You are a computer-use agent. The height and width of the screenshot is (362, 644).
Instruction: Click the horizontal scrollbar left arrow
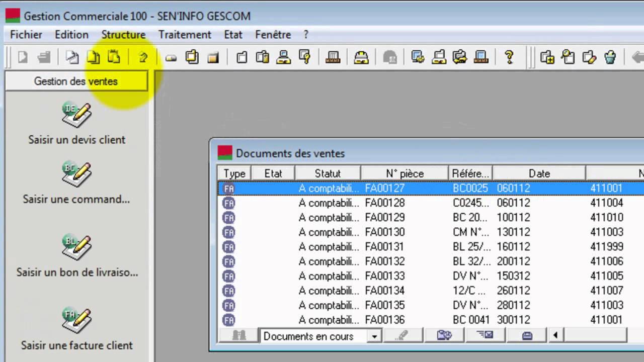[555, 335]
